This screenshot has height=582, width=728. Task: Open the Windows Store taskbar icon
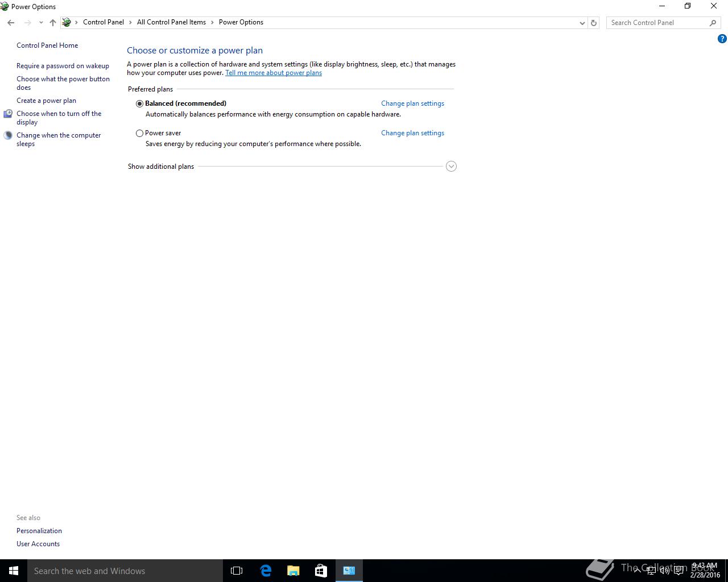coord(321,571)
